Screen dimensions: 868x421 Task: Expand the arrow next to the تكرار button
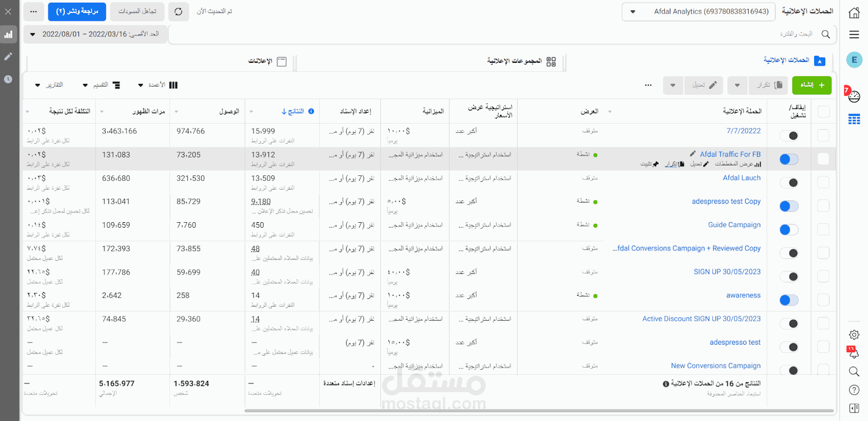tap(737, 85)
